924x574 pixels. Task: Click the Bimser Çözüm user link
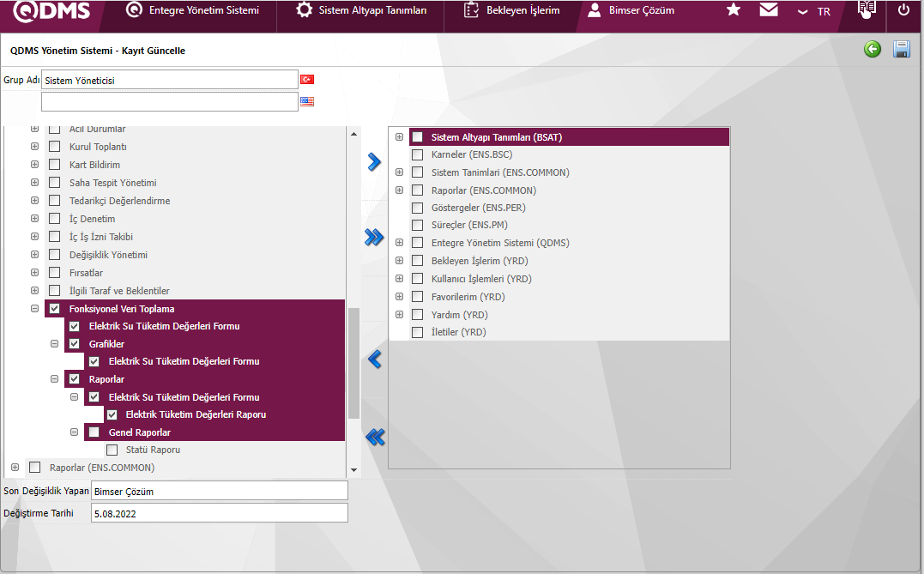point(631,10)
